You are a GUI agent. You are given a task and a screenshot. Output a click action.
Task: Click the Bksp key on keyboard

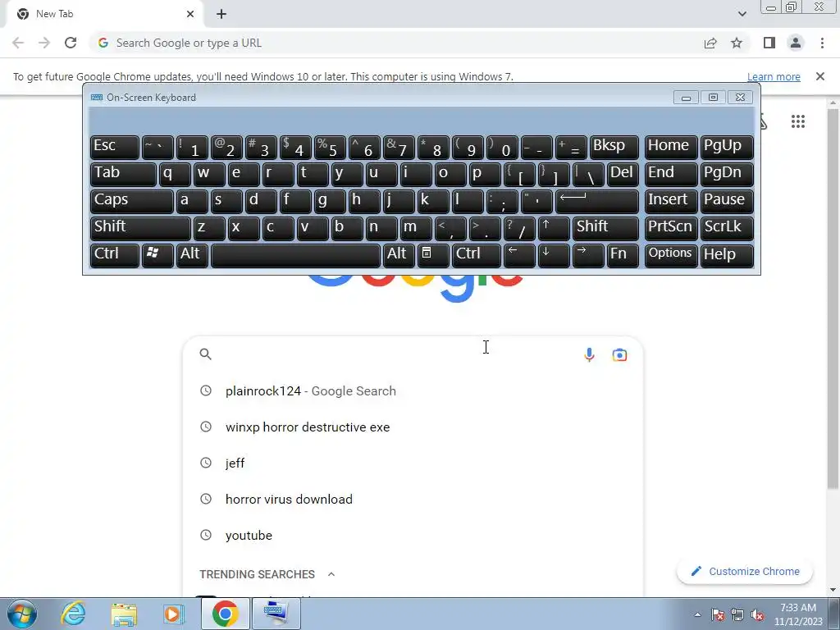pyautogui.click(x=614, y=148)
